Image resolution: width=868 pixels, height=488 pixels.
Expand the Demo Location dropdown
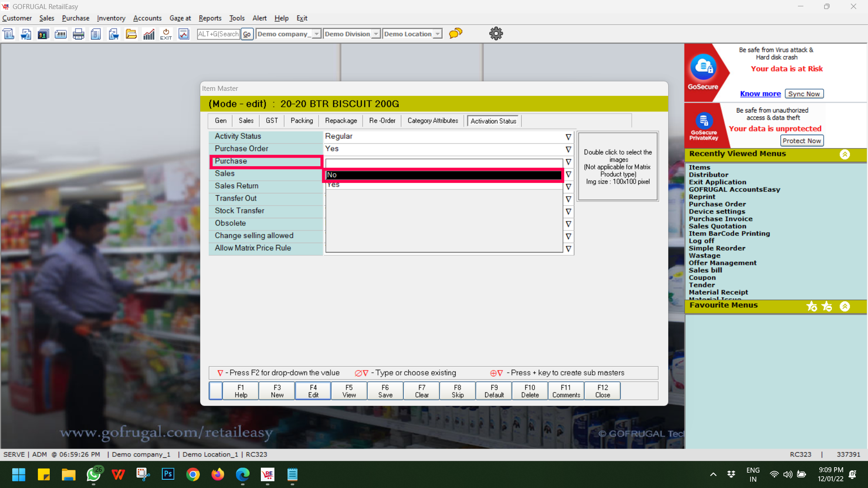point(438,34)
